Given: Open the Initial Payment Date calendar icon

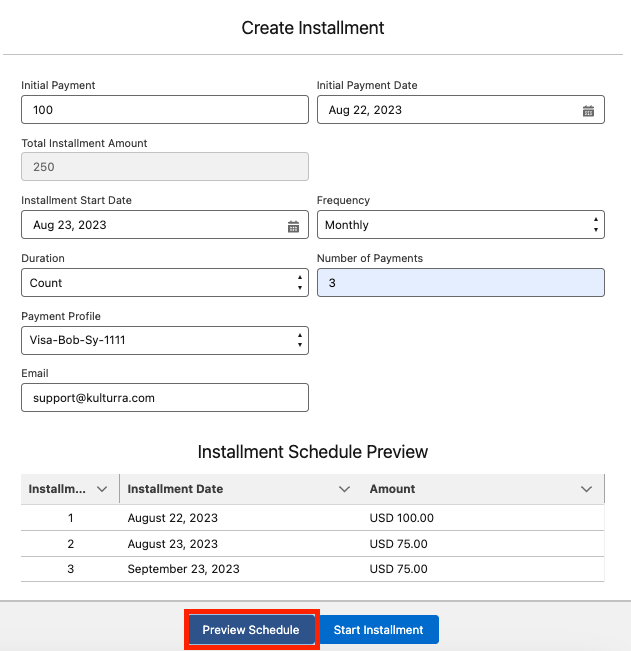Looking at the screenshot, I should click(588, 111).
